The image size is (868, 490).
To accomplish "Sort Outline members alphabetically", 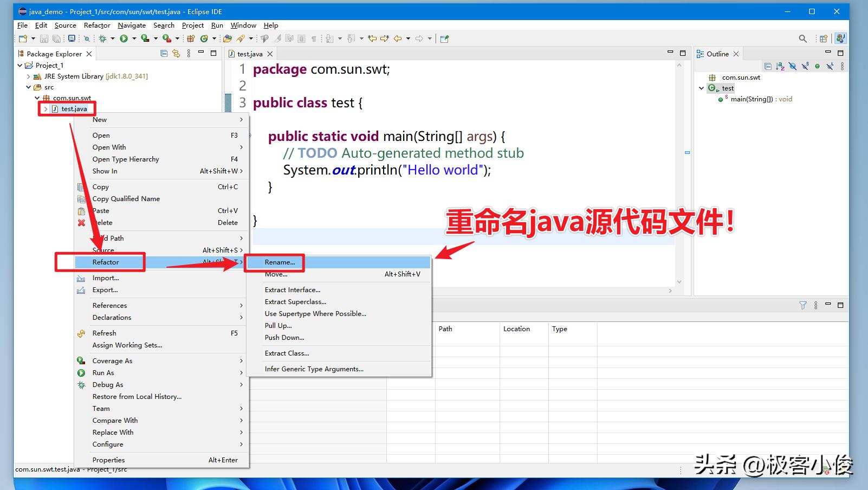I will tap(780, 66).
